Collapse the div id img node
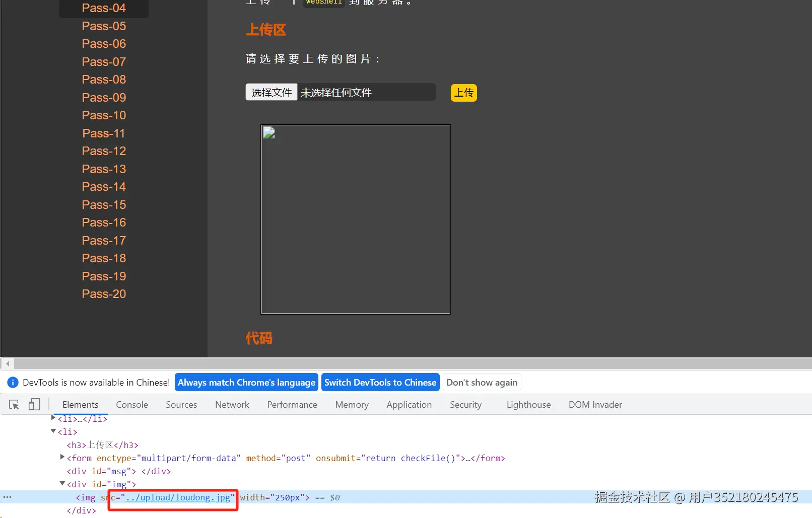This screenshot has height=518, width=812. [x=62, y=484]
